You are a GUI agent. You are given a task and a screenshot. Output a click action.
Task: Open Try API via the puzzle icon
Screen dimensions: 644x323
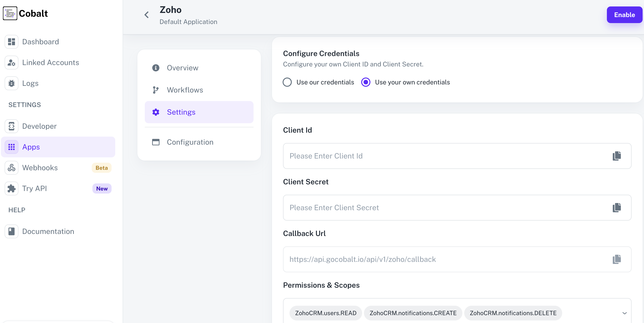[12, 188]
